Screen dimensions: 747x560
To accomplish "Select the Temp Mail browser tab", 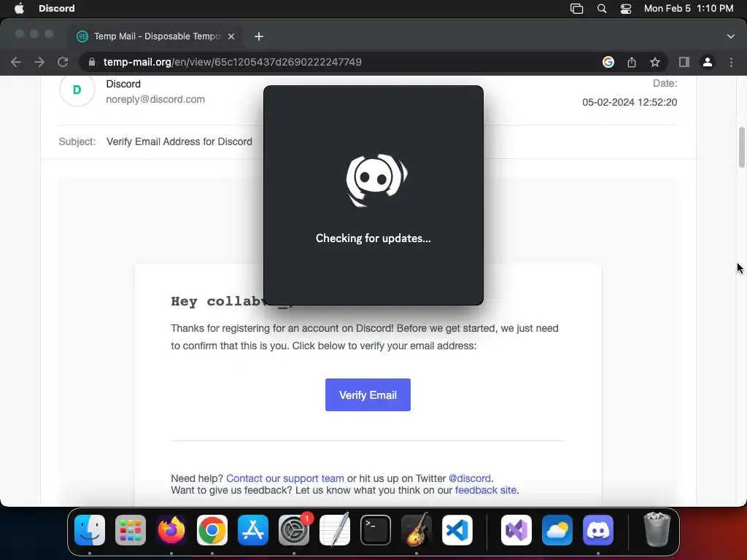I will tap(156, 36).
